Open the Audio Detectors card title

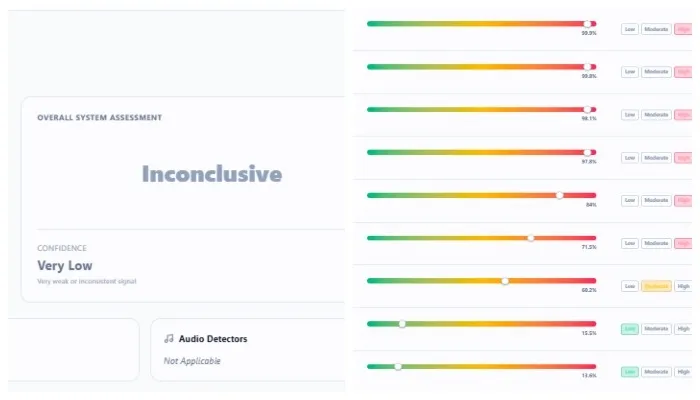[x=213, y=339]
